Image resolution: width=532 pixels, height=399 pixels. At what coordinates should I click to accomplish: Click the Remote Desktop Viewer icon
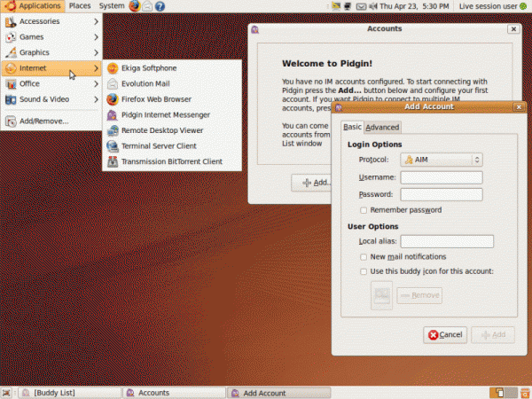pos(113,130)
